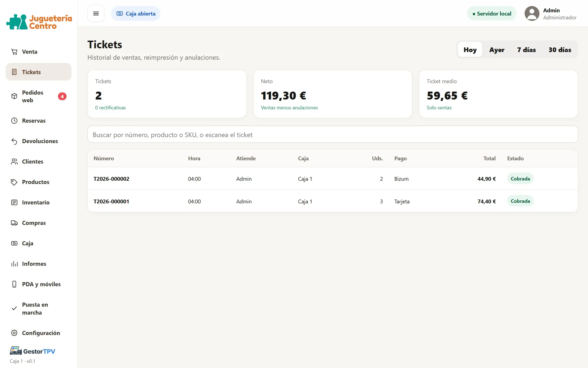Click the Devoluciones return arrow icon
This screenshot has height=368, width=588.
[x=14, y=141]
